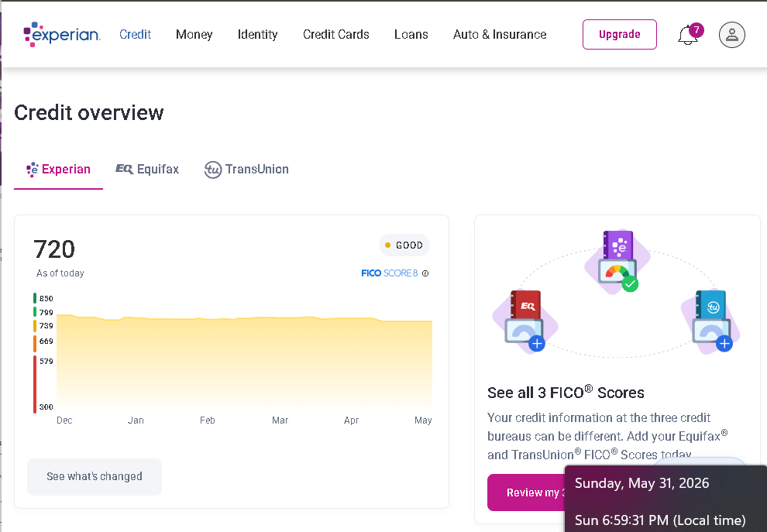
Task: Click the TransUnion book illustration
Action: 712,321
